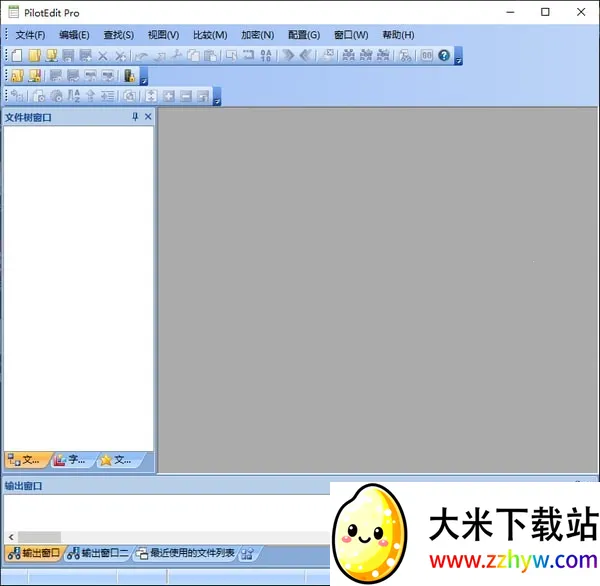Toggle the hex mode 0A10 icon
Viewport: 600px width, 586px height.
pyautogui.click(x=266, y=55)
